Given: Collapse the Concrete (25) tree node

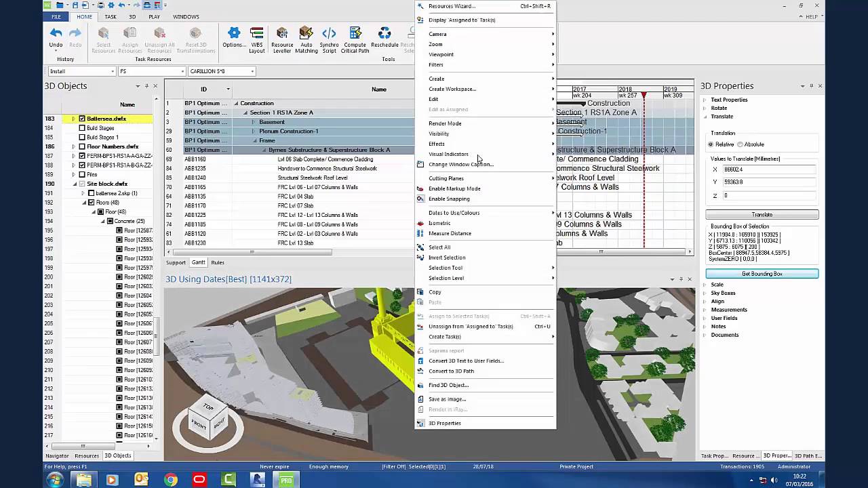Looking at the screenshot, I should [102, 221].
